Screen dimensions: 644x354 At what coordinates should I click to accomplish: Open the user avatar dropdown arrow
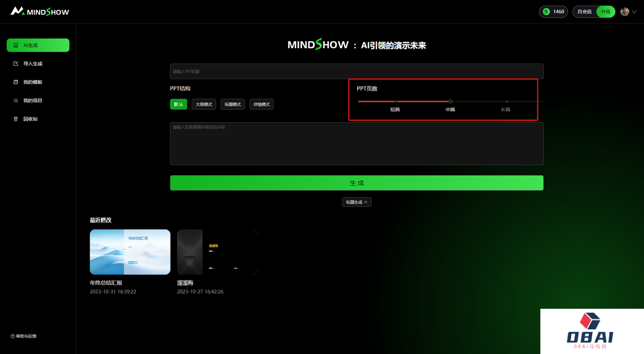(634, 11)
